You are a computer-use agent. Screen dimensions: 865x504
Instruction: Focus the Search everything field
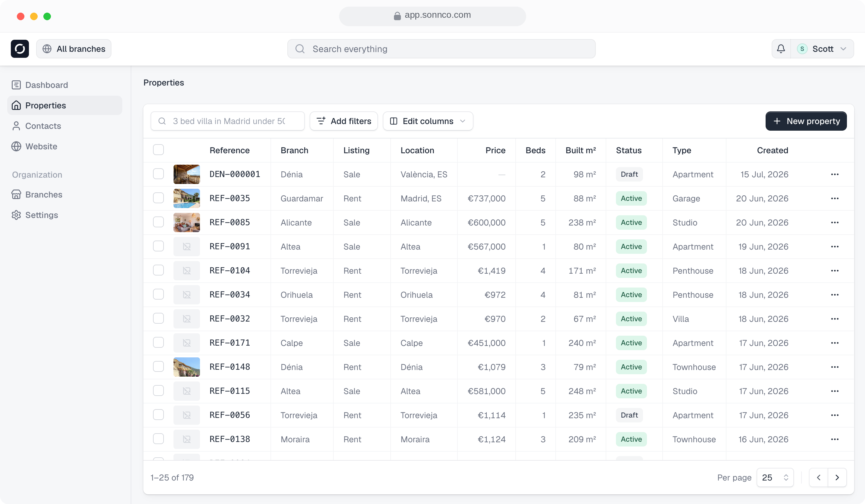pyautogui.click(x=442, y=49)
